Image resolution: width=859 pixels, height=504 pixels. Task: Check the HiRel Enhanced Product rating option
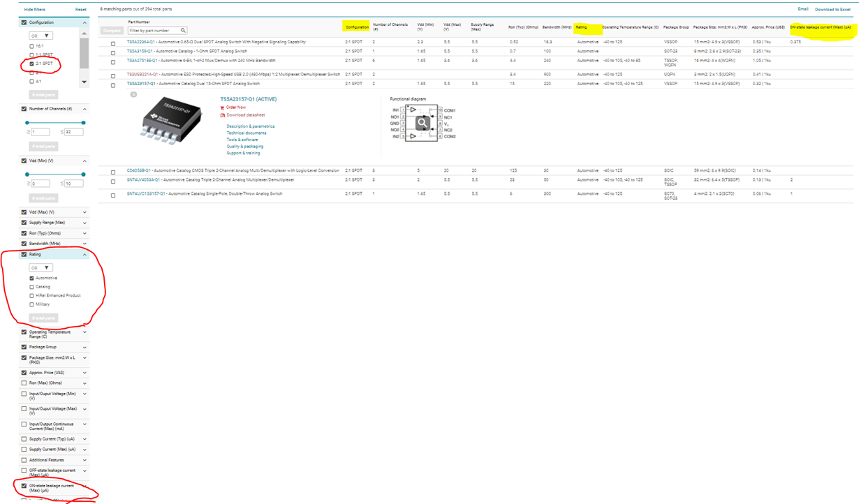(x=31, y=295)
